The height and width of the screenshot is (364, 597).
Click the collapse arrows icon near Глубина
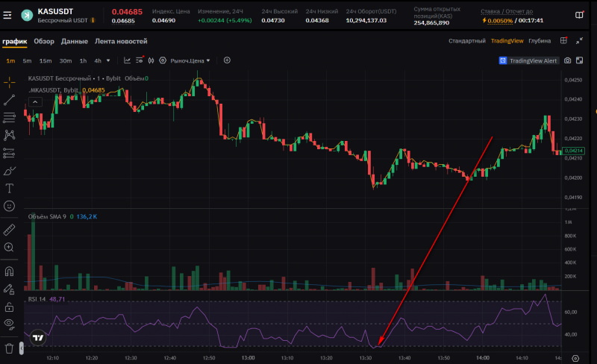click(580, 40)
